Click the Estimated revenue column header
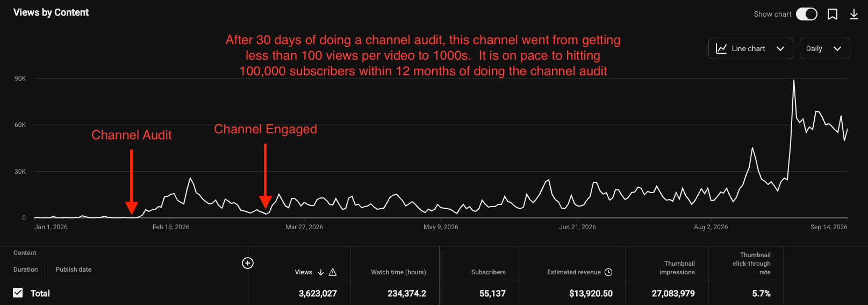 [x=574, y=272]
